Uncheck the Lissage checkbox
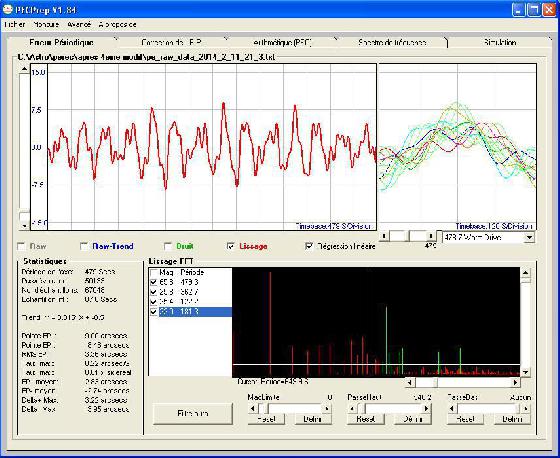This screenshot has height=458, width=560. coord(231,246)
